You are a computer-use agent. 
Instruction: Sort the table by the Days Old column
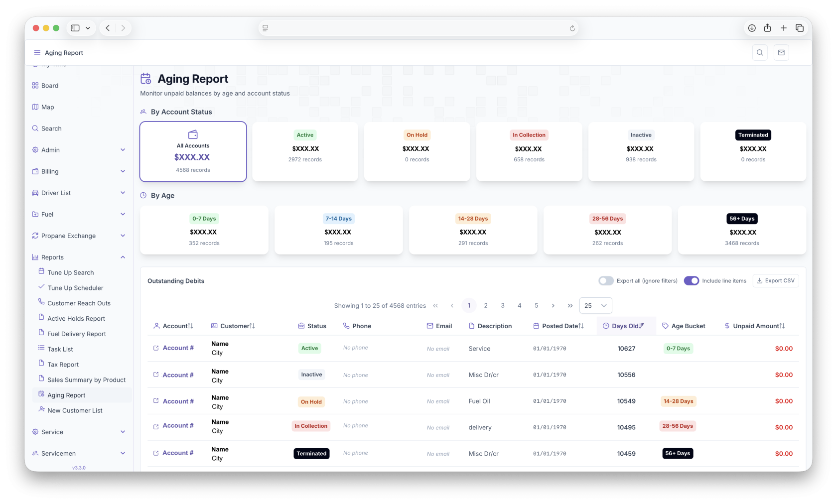point(626,326)
